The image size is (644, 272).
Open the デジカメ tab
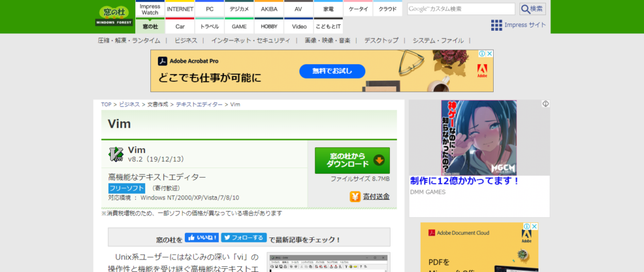[x=239, y=9]
